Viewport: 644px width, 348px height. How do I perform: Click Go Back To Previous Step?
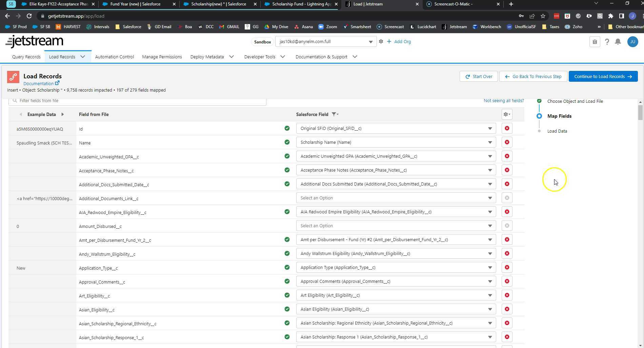pyautogui.click(x=533, y=77)
